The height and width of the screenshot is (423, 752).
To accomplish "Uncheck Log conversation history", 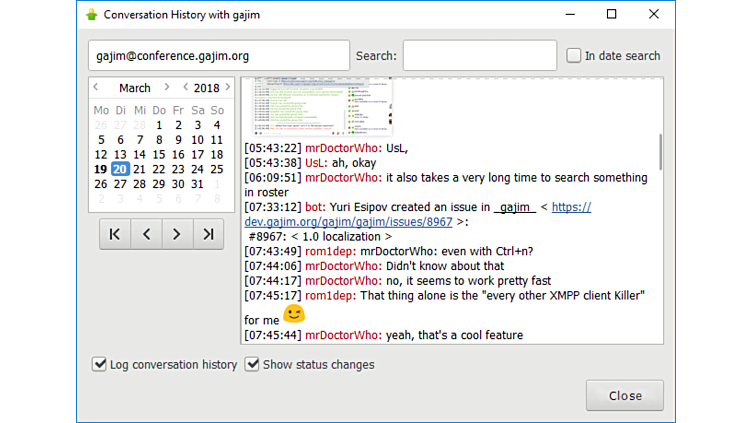I will (99, 365).
